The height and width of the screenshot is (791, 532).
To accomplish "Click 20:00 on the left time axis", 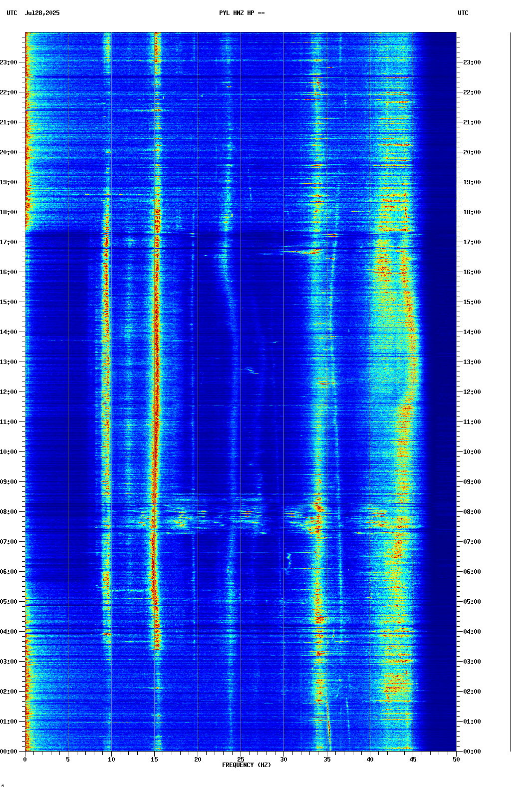I will click(x=9, y=152).
